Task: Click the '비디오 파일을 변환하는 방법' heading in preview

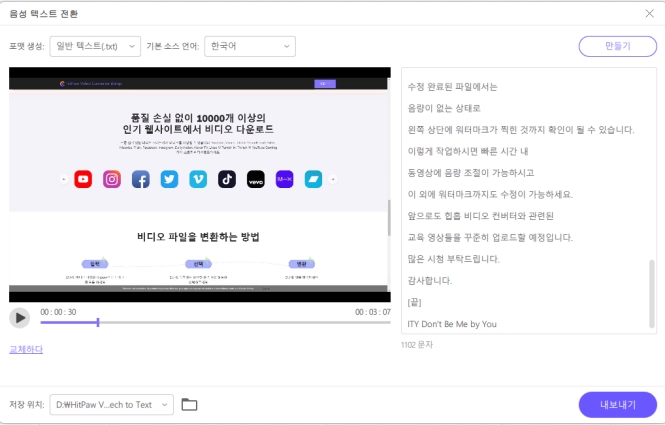Action: [198, 237]
